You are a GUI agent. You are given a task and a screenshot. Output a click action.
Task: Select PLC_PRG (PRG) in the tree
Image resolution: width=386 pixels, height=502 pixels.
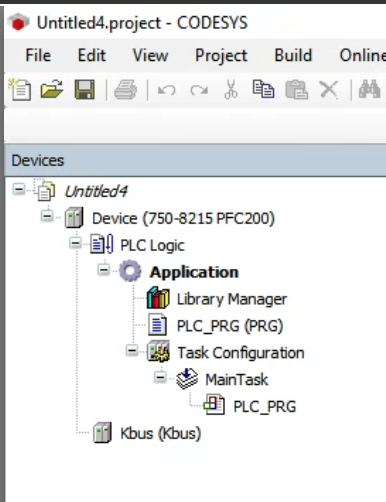230,326
